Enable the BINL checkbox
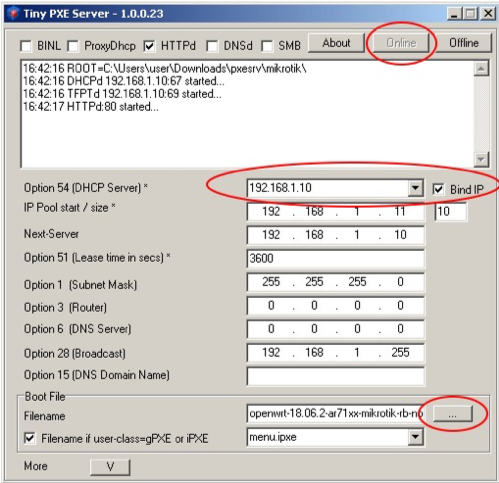 (26, 46)
